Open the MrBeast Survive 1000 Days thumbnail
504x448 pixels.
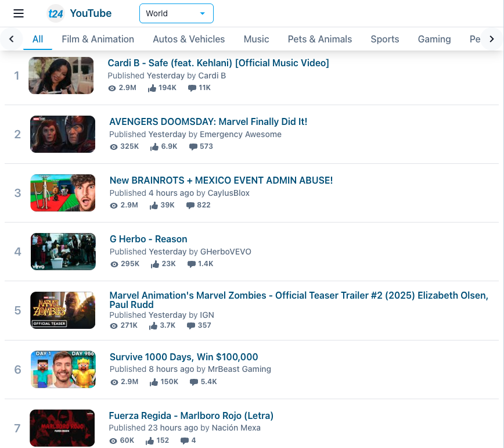coord(63,370)
